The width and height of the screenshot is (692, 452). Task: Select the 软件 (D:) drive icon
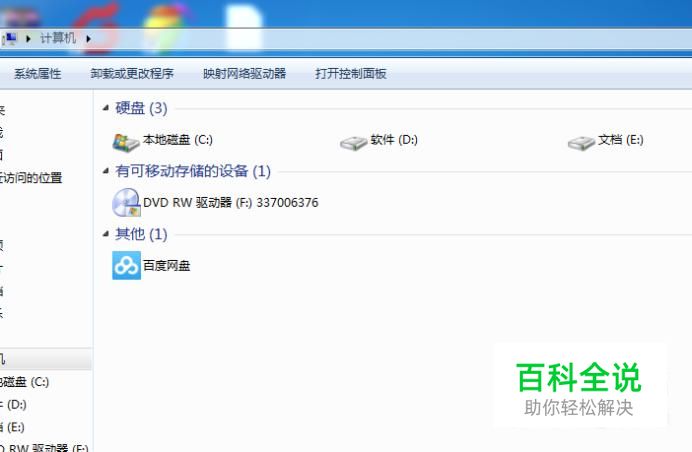pos(354,143)
